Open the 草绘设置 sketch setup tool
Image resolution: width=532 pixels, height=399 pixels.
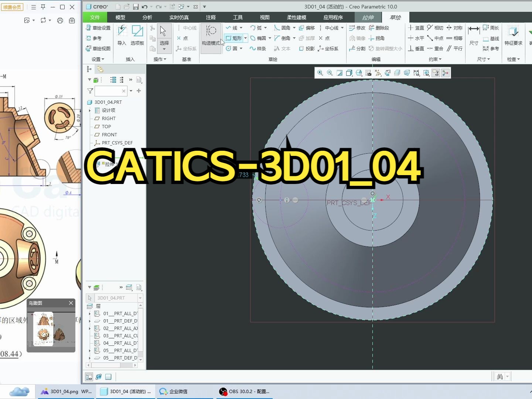98,28
